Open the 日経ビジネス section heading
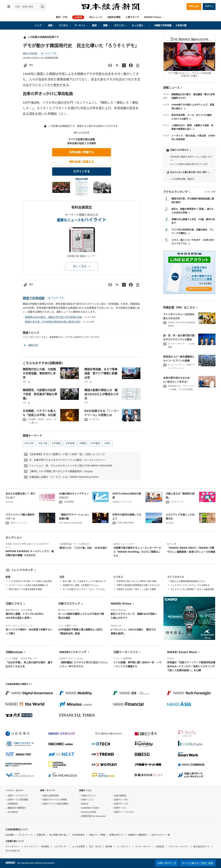Viewport: 221px width, 868px height. coord(15,604)
